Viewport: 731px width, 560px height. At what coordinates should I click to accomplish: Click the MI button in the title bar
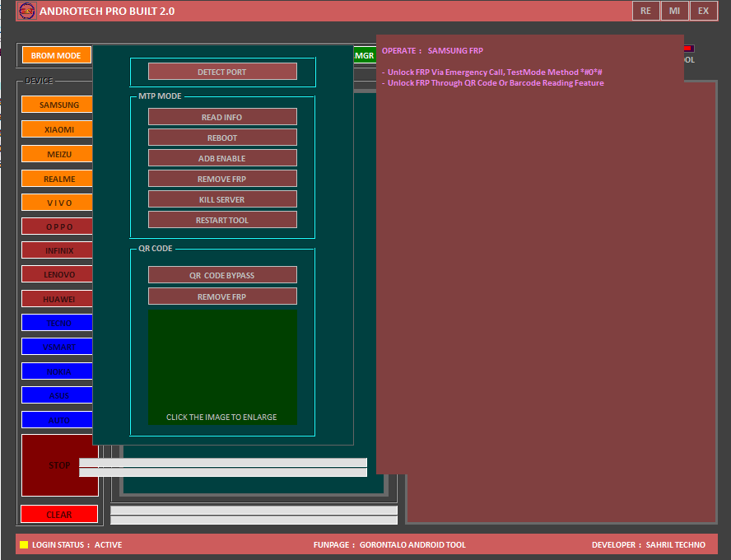coord(675,11)
